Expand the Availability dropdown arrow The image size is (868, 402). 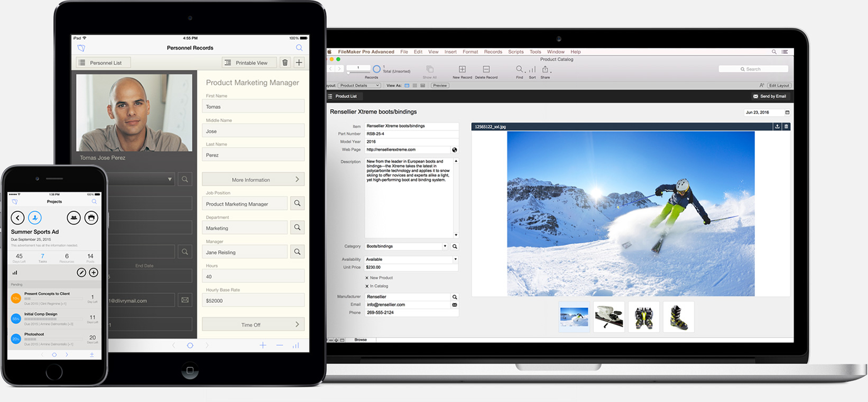point(455,259)
